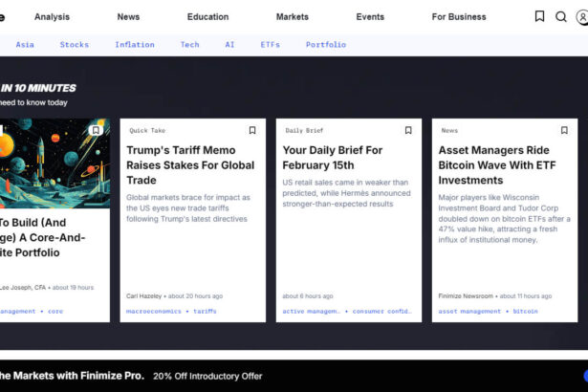
Task: Select the Tech topic tab
Action: click(x=189, y=45)
